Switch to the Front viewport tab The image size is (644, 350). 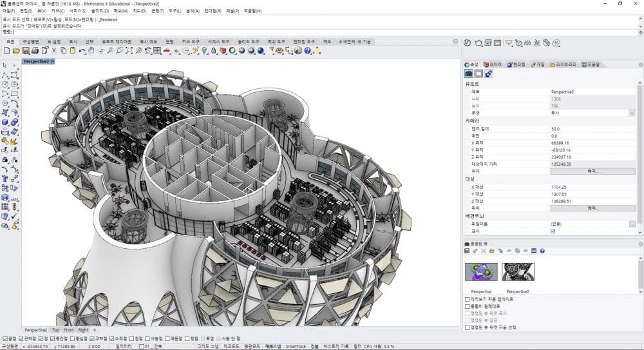pos(69,330)
